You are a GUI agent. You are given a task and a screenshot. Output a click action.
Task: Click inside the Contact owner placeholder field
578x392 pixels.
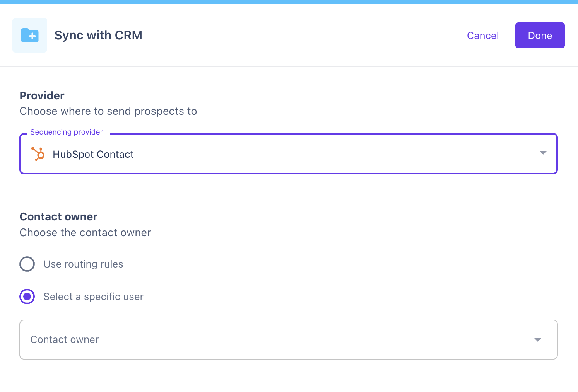pos(271,339)
